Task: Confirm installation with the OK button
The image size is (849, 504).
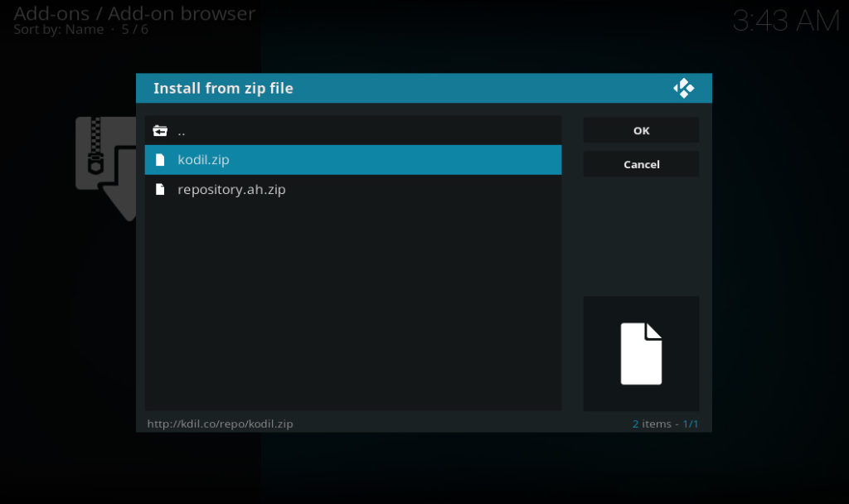Action: point(640,130)
